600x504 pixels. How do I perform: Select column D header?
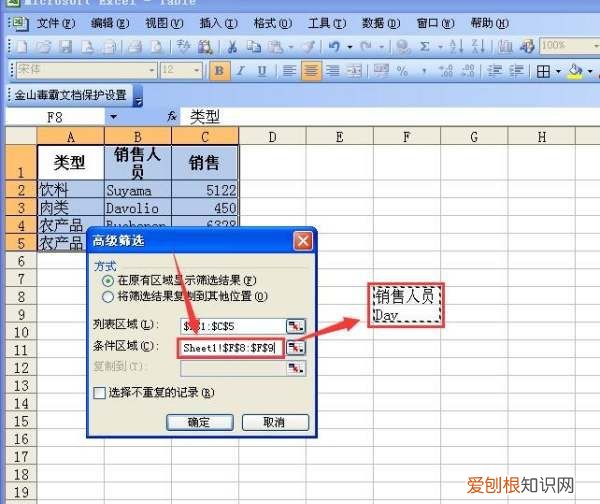272,137
